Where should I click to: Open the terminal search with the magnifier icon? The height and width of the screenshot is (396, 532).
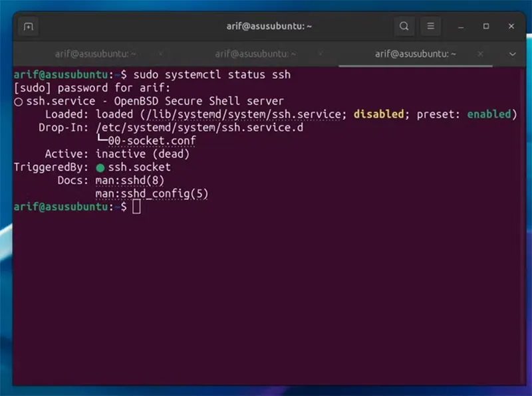[404, 26]
